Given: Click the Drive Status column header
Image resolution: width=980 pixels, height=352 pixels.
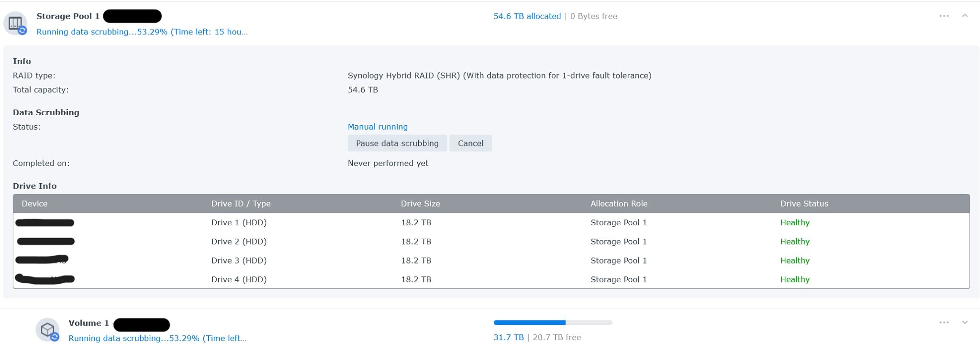Looking at the screenshot, I should tap(804, 204).
